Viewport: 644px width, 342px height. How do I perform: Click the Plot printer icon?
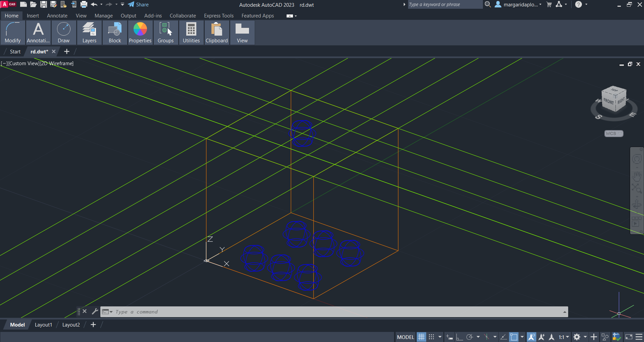[x=84, y=4]
